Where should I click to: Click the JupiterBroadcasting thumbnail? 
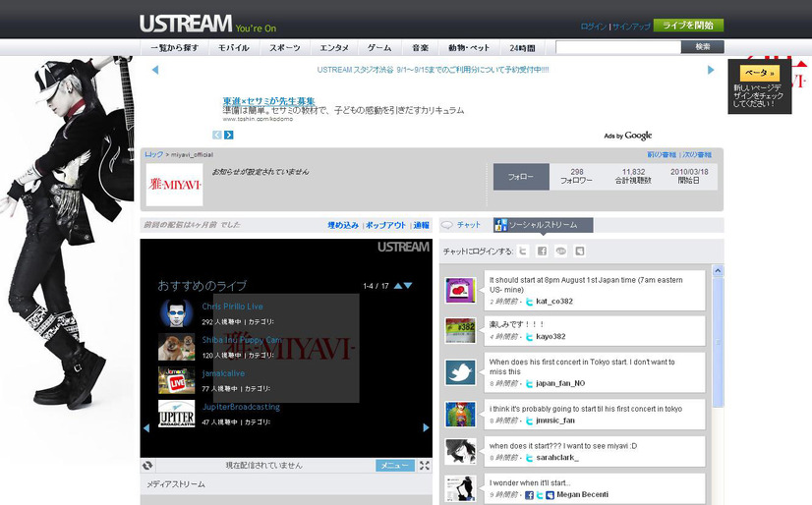coord(177,414)
